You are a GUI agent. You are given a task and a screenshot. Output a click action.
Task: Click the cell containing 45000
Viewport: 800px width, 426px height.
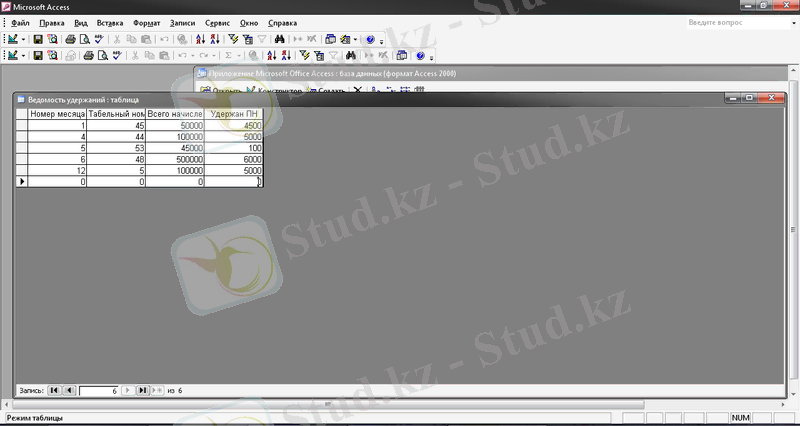[175, 148]
